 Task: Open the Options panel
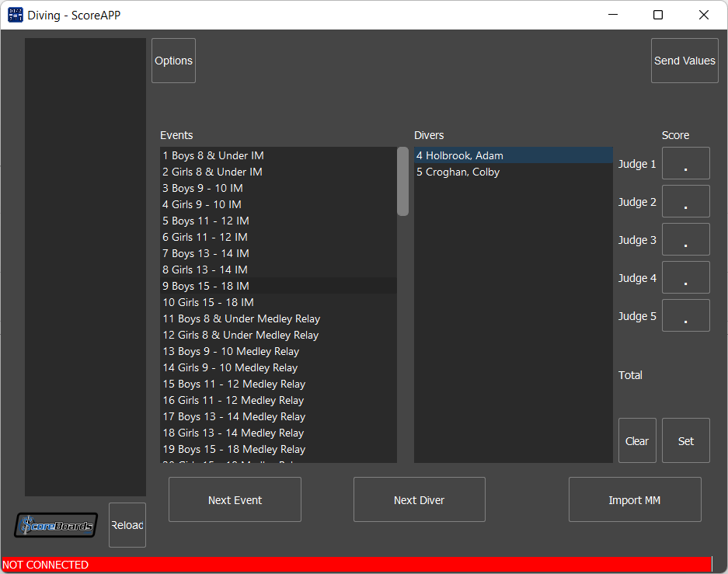[172, 60]
